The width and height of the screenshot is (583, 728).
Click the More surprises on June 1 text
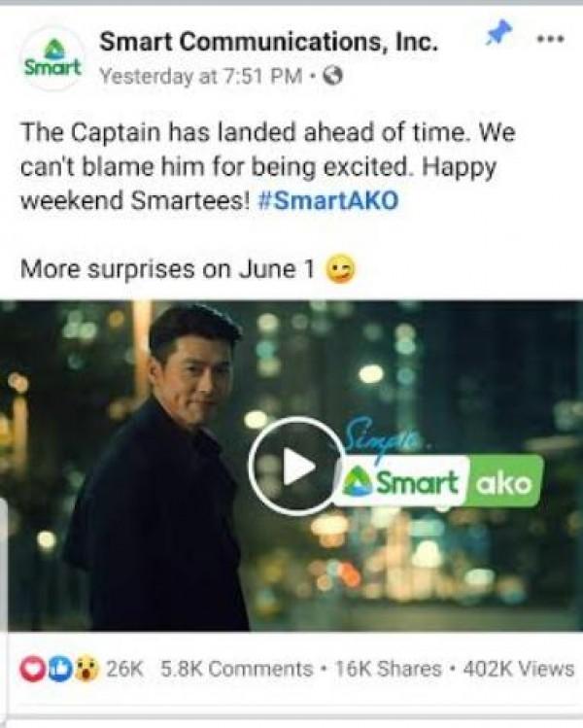click(x=167, y=269)
